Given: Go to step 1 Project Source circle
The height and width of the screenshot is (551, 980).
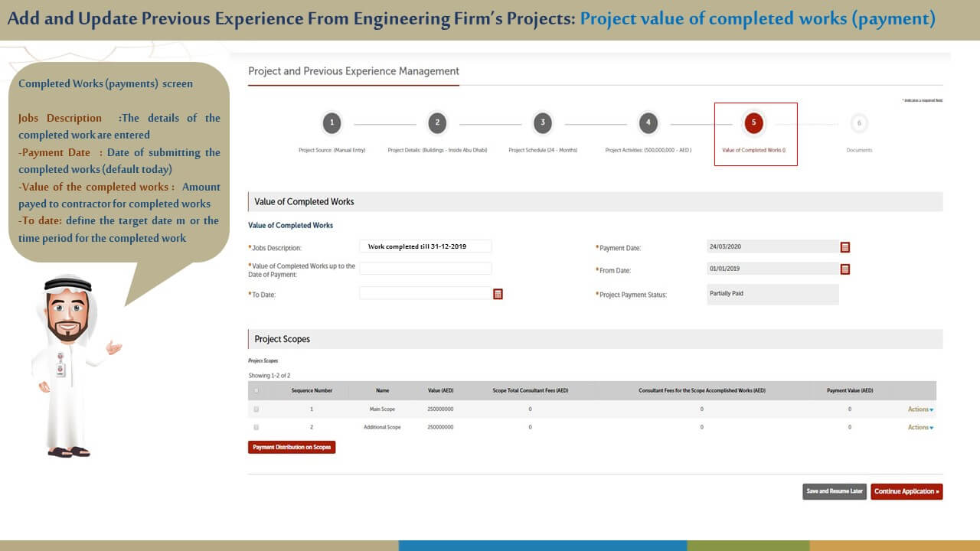Looking at the screenshot, I should tap(332, 122).
